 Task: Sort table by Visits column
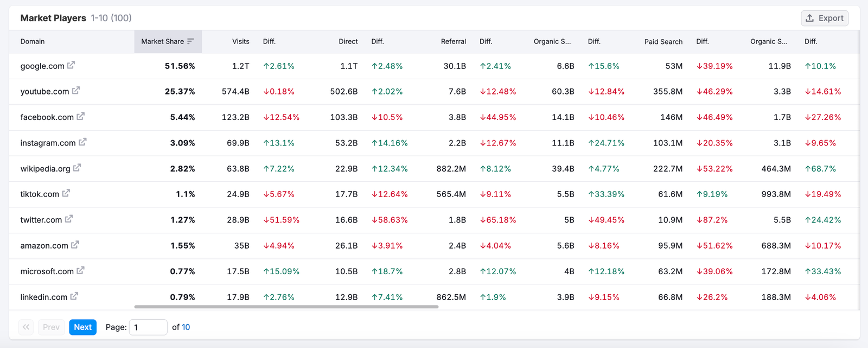240,41
